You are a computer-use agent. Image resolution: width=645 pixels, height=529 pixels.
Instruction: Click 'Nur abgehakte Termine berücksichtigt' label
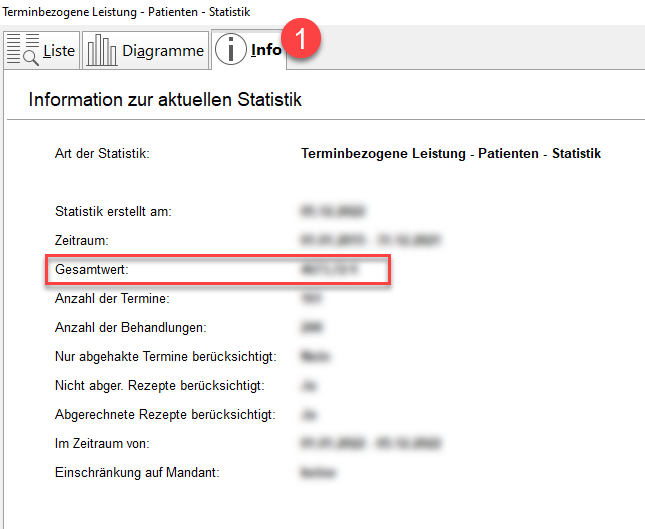(x=165, y=356)
